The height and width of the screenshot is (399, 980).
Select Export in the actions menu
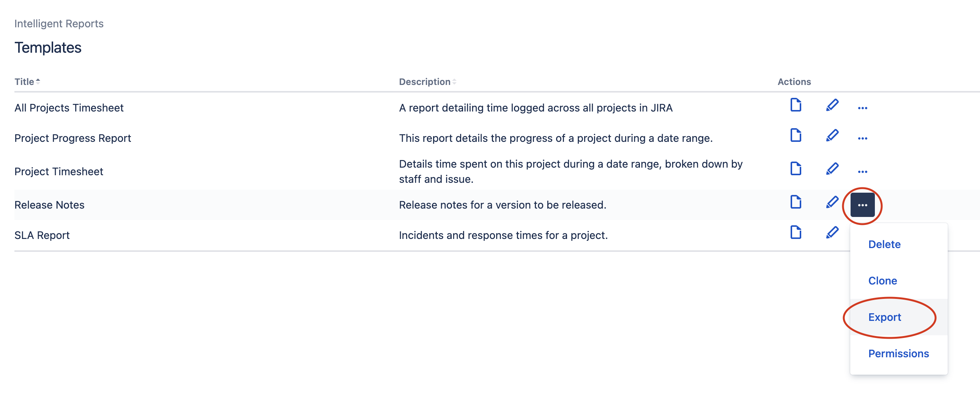tap(884, 317)
